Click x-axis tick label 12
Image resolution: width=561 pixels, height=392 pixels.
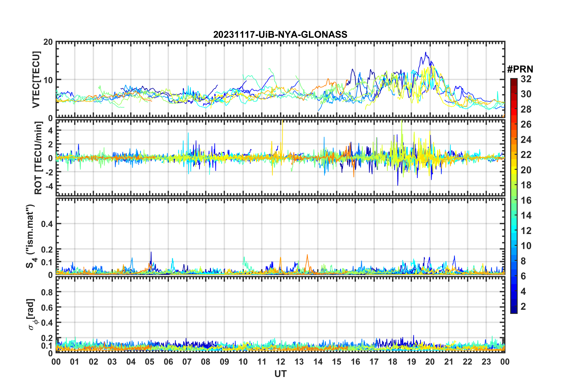[280, 362]
